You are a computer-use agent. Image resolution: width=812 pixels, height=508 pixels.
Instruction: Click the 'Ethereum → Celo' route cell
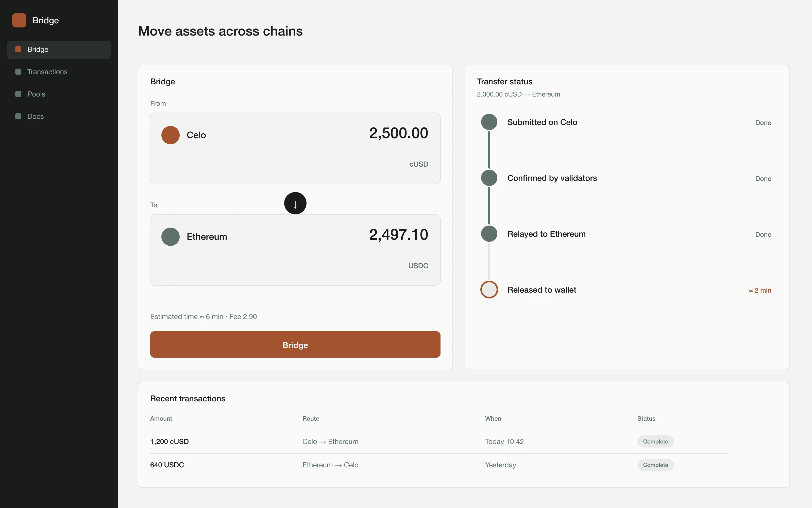(x=330, y=465)
